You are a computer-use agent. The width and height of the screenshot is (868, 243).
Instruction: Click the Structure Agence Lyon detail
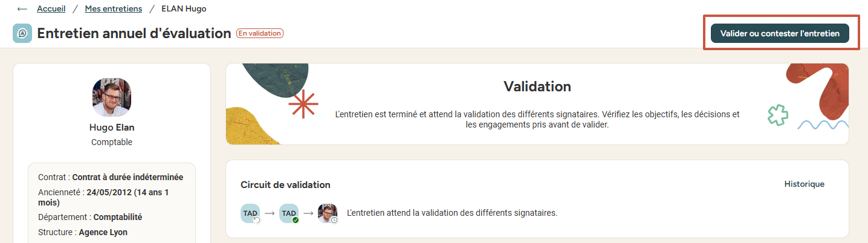coord(83,232)
